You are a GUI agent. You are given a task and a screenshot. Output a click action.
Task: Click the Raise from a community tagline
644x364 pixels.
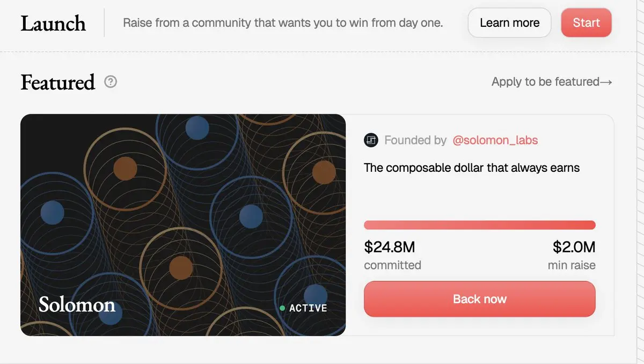(283, 23)
